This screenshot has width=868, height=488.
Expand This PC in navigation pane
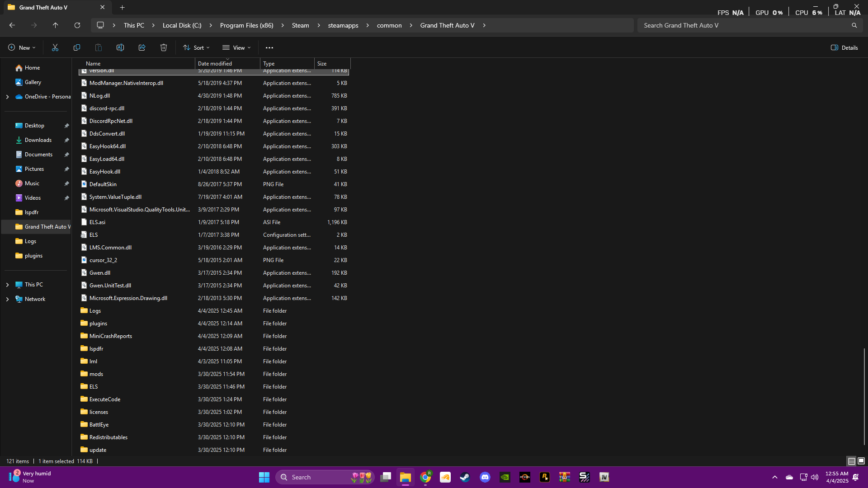7,285
